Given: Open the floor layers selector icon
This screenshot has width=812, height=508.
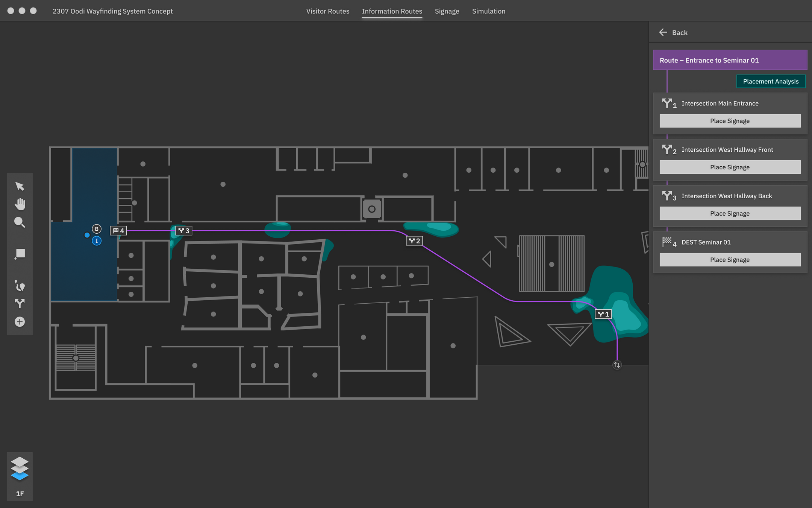Looking at the screenshot, I should tap(20, 468).
